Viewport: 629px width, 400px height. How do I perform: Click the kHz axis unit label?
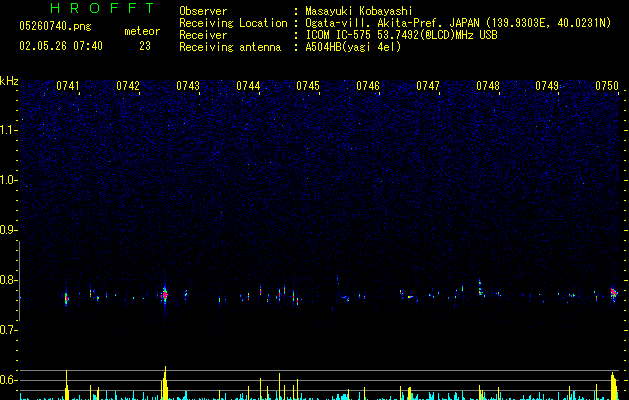point(9,81)
